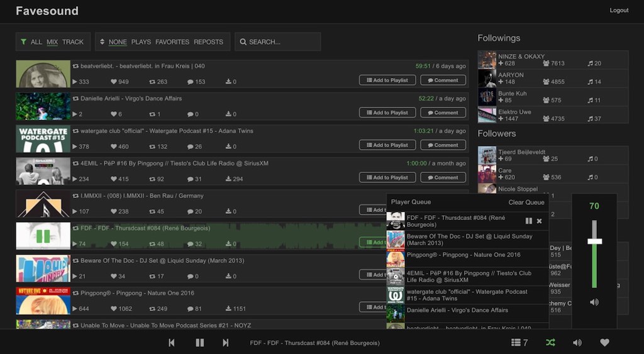Pause FDF Thursdcast in the player queue
Viewport: 644px width, 354px height.
(528, 221)
